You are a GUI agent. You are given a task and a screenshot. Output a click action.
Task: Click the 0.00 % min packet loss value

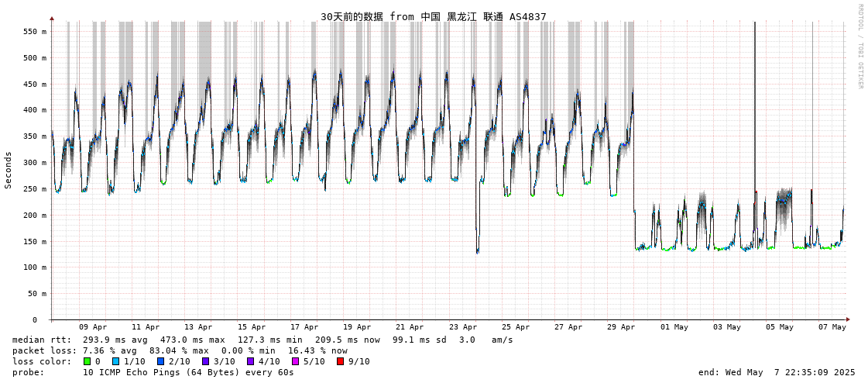247,351
